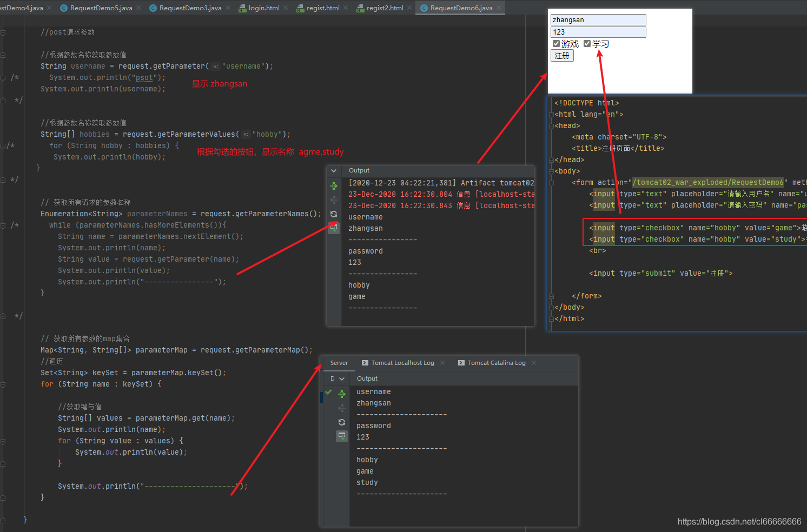The image size is (807, 532).
Task: Click the refresh icon in Server panel
Action: (x=342, y=422)
